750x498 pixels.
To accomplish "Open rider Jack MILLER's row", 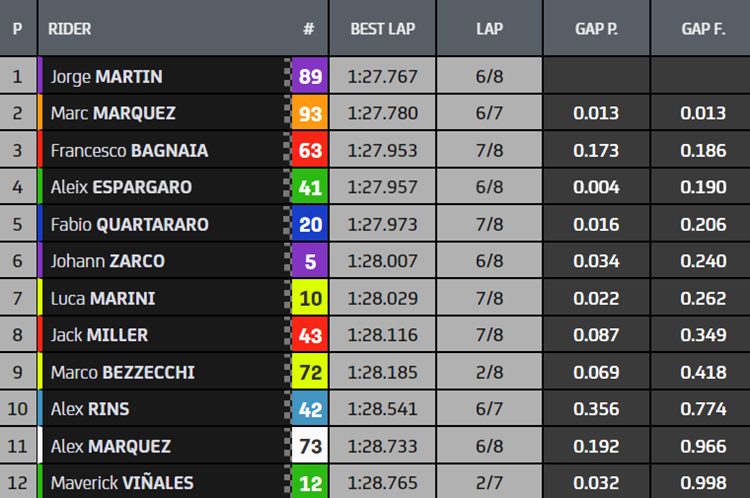I will click(x=375, y=335).
